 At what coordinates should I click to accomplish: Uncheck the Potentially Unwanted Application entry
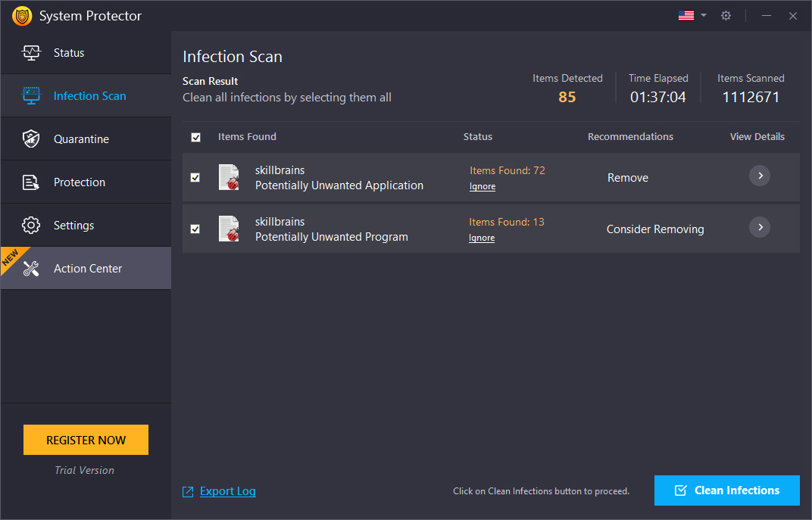coord(195,177)
